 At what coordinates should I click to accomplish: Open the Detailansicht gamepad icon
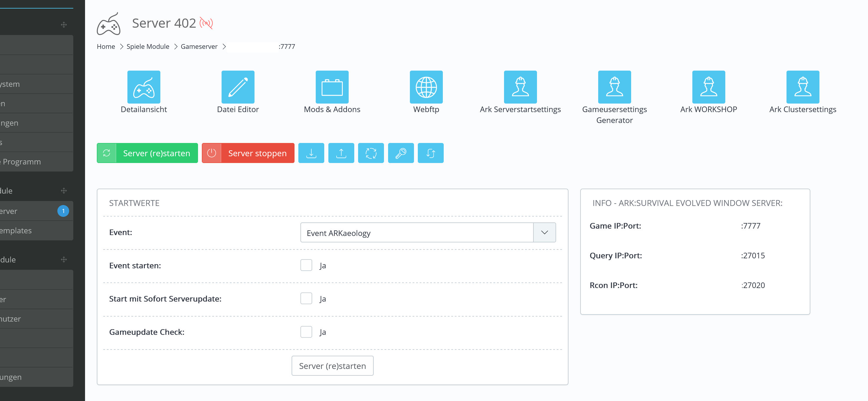click(x=144, y=87)
